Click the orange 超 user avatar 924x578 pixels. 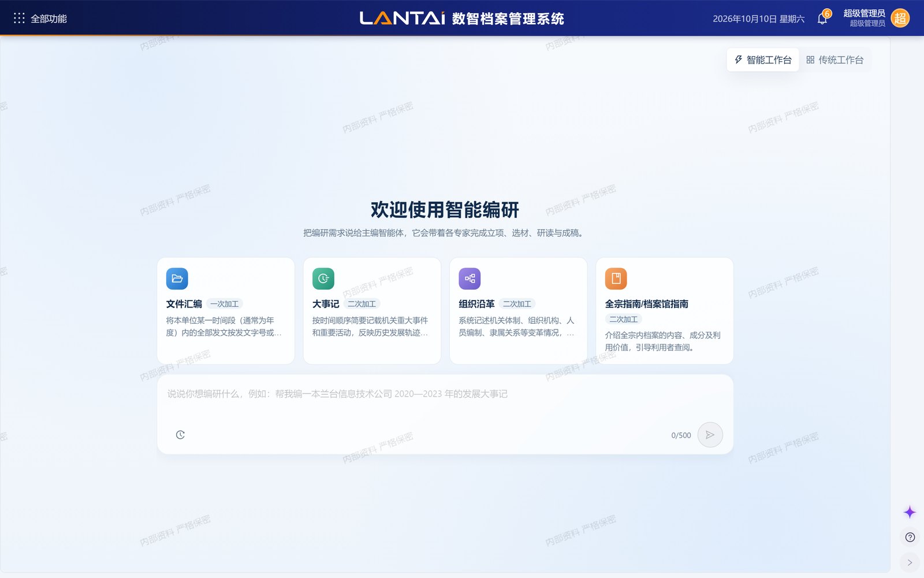pos(900,18)
